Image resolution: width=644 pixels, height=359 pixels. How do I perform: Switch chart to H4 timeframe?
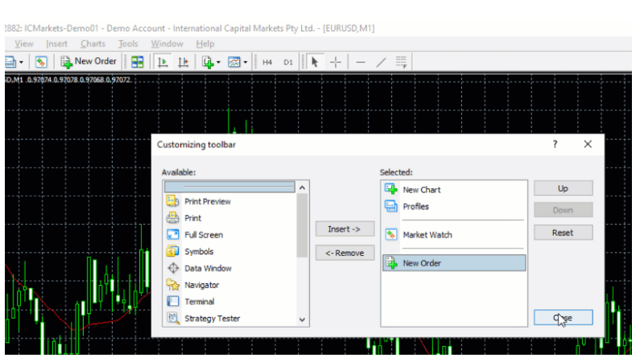tap(268, 62)
